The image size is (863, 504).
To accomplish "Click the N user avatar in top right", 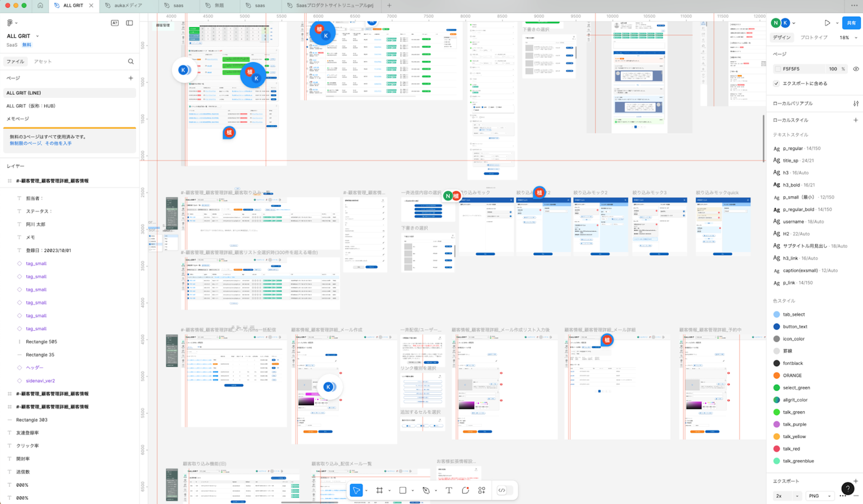I will pyautogui.click(x=776, y=23).
